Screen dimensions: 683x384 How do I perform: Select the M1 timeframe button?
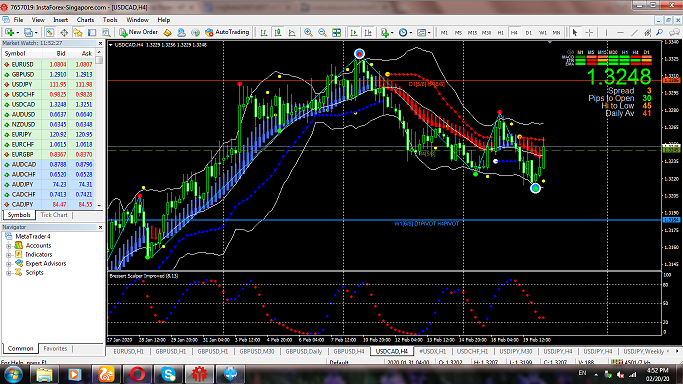pyautogui.click(x=444, y=33)
